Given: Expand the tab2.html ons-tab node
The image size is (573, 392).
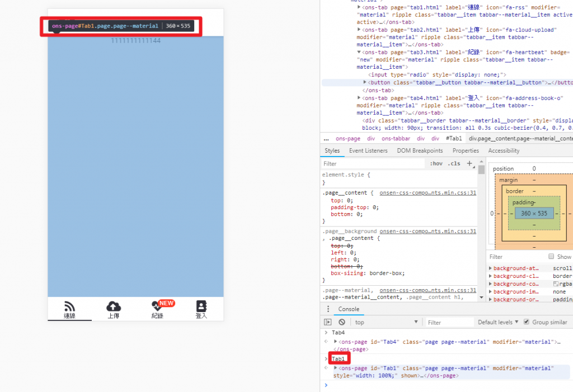Looking at the screenshot, I should [x=359, y=30].
